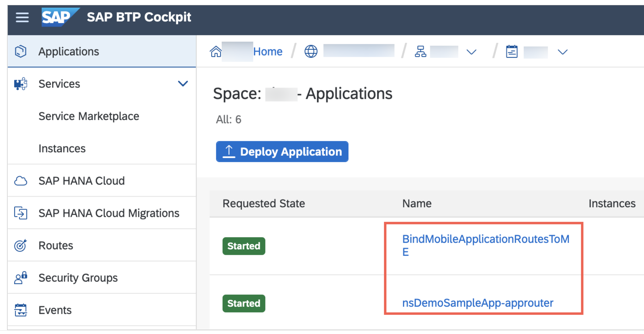This screenshot has height=334, width=644.
Task: Open the nsDemoSampleApp-approuter application
Action: [x=478, y=303]
